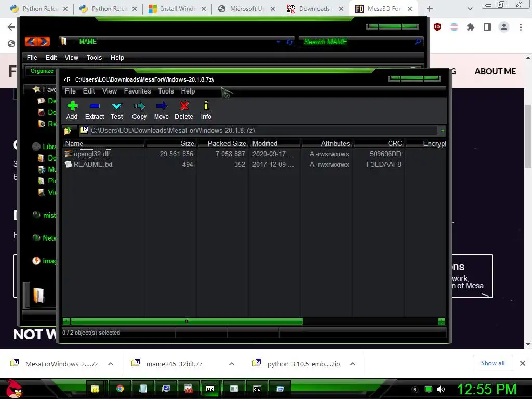532x399 pixels.
Task: Click the volume speaker tray icon
Action: (x=441, y=389)
